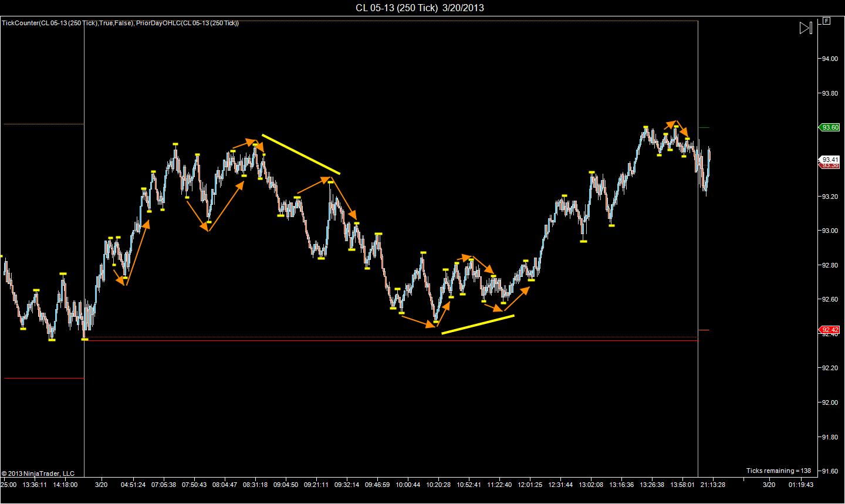Click the 12:31:44 time axis label
This screenshot has width=845, height=504.
tap(560, 485)
